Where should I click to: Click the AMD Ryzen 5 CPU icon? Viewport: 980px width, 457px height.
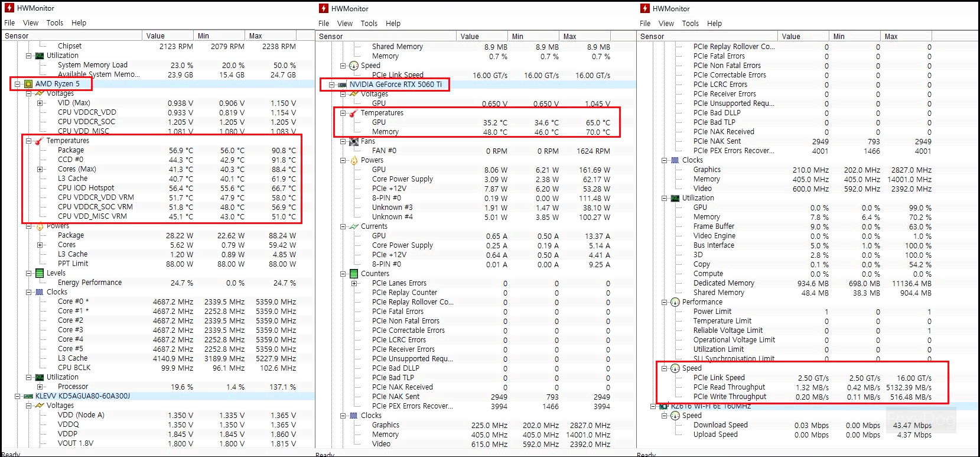(x=28, y=84)
